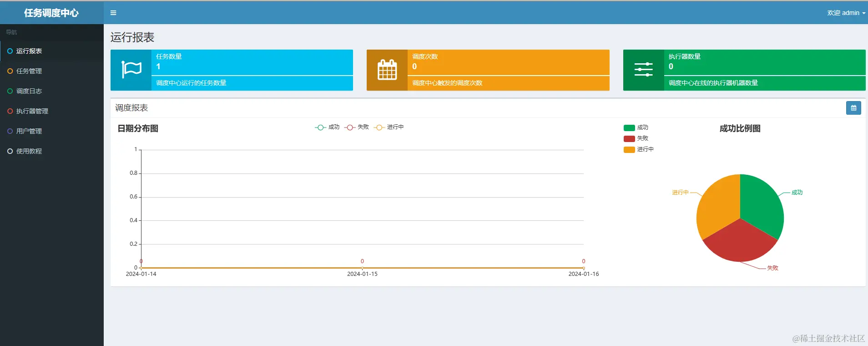Click the sliders icon on 执行器数量 card
Image resolution: width=868 pixels, height=346 pixels.
(643, 70)
